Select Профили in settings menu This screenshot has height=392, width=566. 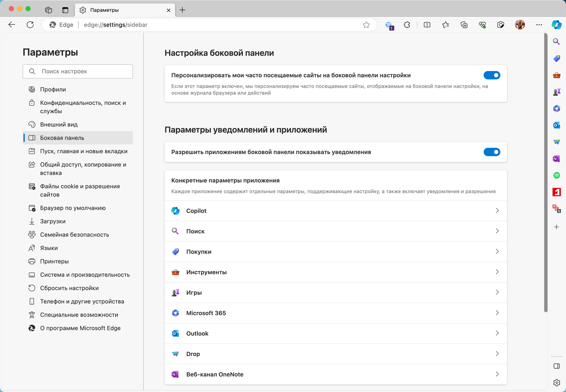(53, 89)
